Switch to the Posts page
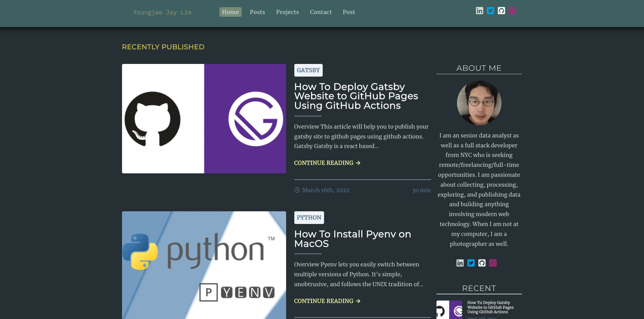The image size is (644, 319). (x=257, y=12)
